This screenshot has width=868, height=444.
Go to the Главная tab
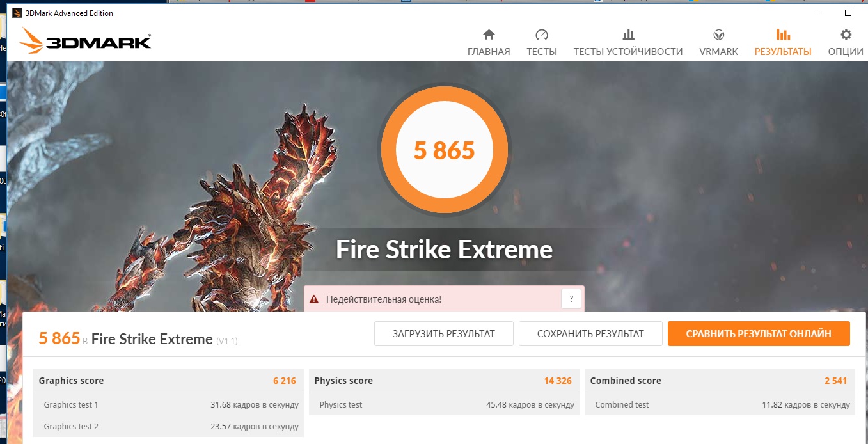click(x=489, y=52)
